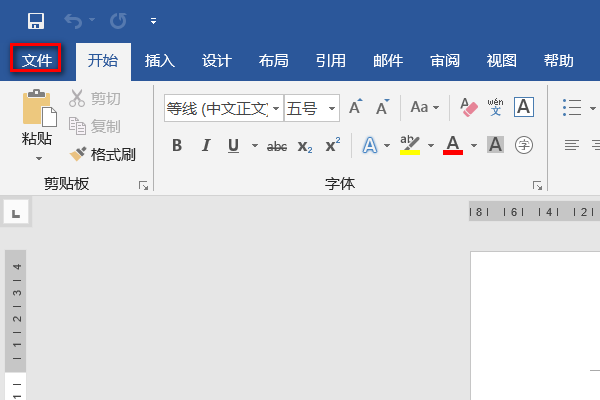
Task: Toggle Superscript x² formatting
Action: coord(333,145)
